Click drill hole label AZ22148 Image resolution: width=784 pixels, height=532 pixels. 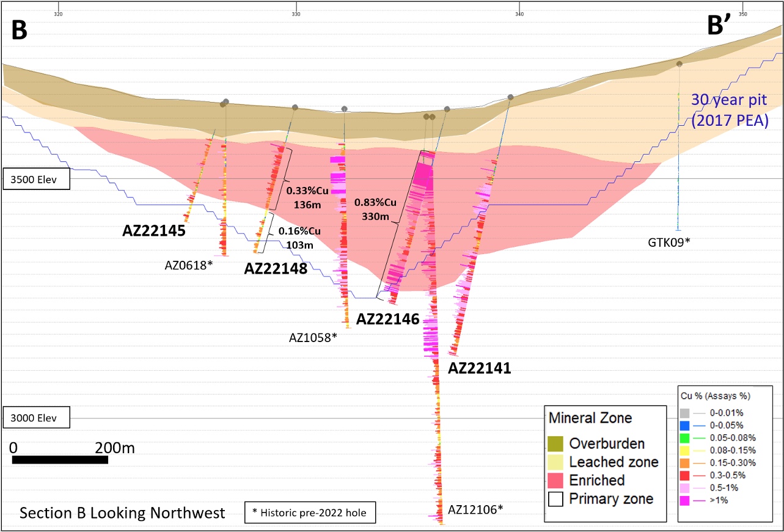click(x=276, y=269)
